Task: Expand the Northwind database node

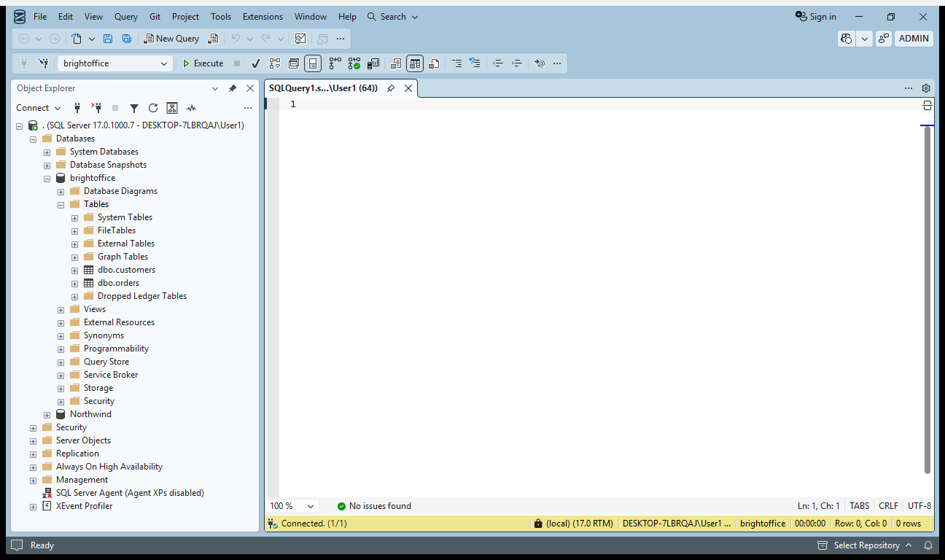Action: click(47, 414)
